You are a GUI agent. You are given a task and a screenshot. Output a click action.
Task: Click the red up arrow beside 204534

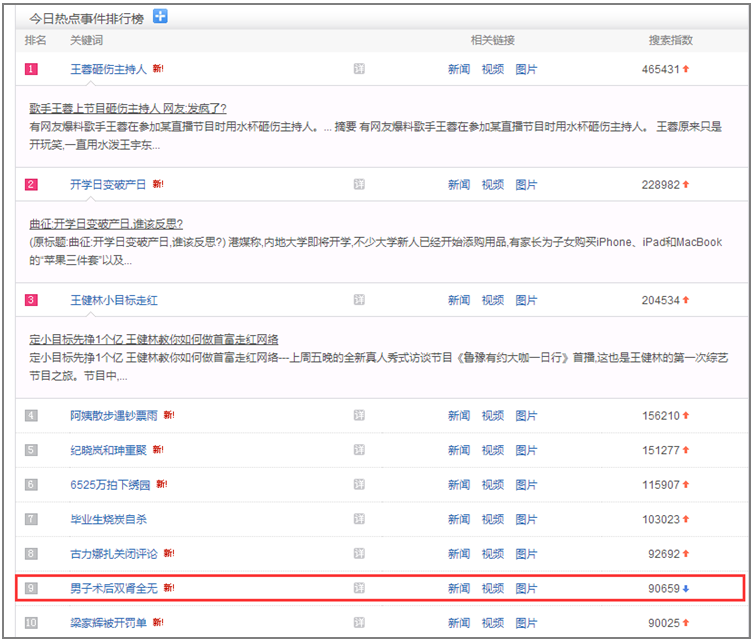pyautogui.click(x=686, y=300)
